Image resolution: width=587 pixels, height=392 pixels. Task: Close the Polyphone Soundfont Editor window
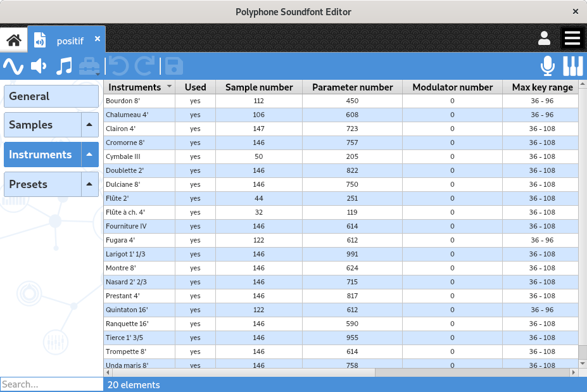(x=576, y=11)
